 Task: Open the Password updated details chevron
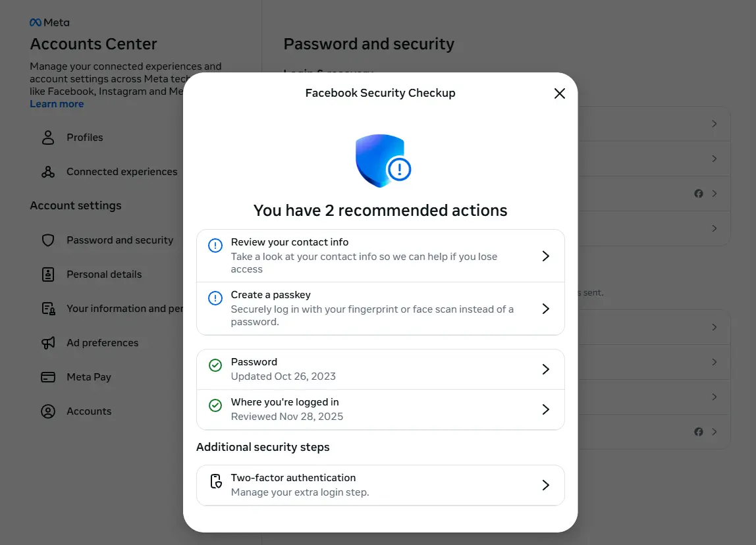pyautogui.click(x=545, y=369)
